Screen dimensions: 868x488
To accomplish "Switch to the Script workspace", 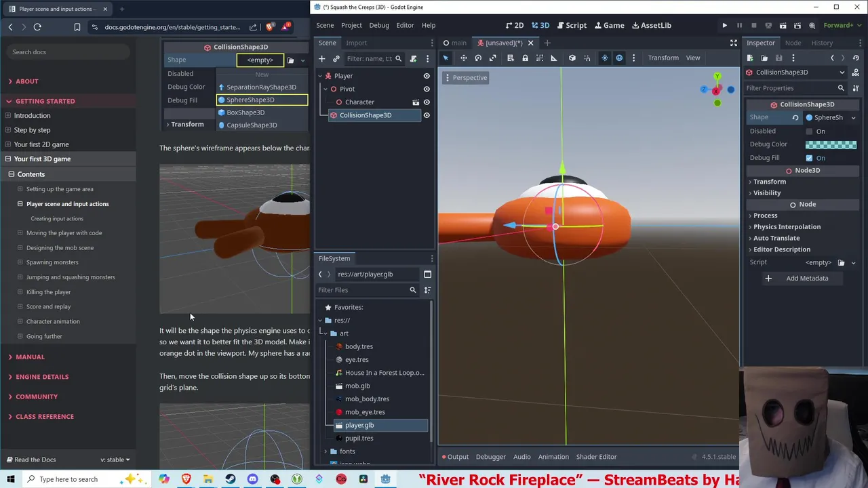I will click(571, 26).
